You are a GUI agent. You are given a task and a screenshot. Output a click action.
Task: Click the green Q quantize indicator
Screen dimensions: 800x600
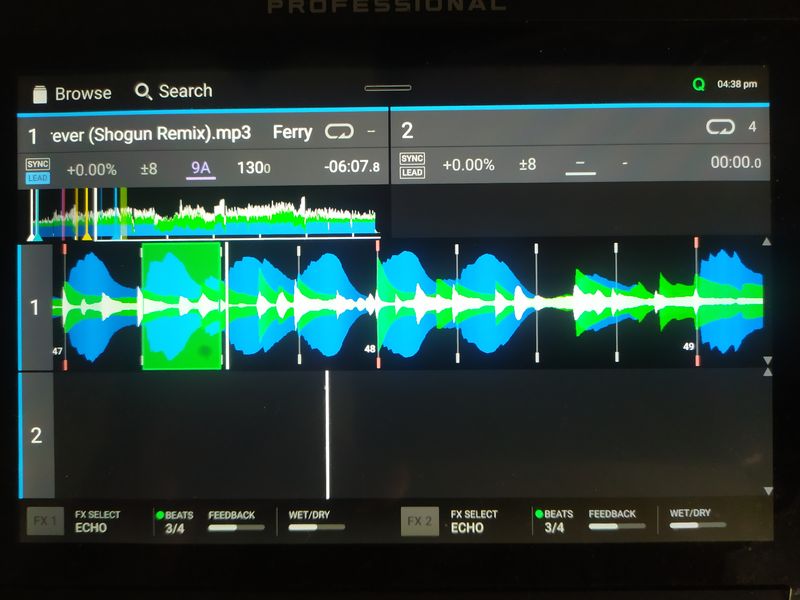tap(699, 85)
